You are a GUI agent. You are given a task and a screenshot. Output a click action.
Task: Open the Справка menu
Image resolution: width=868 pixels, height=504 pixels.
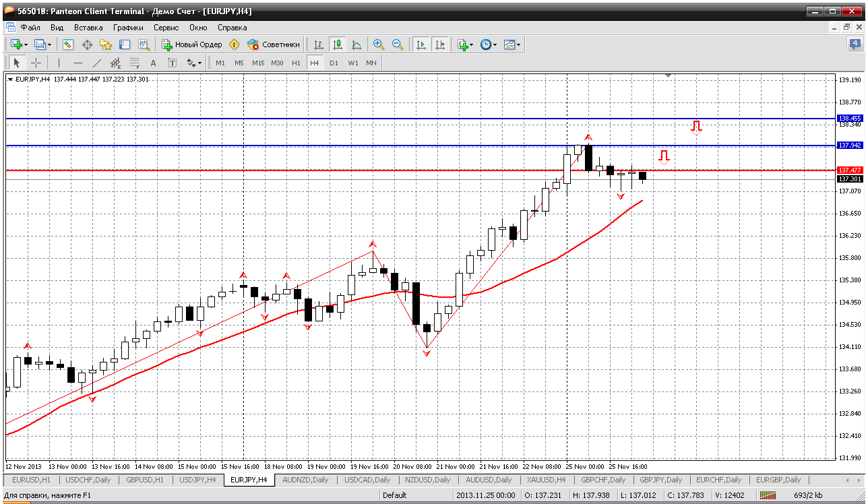pyautogui.click(x=232, y=28)
